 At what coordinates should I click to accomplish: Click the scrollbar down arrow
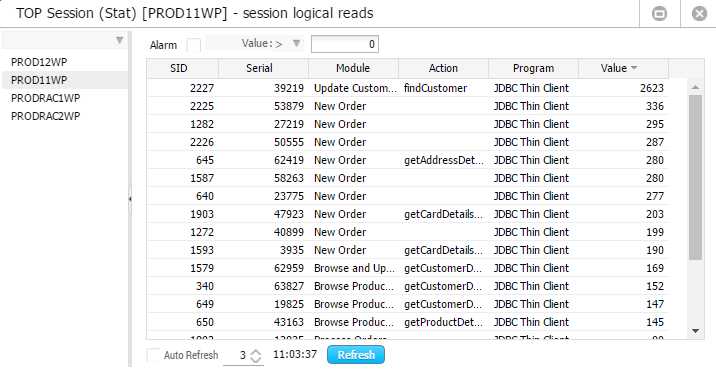point(695,331)
